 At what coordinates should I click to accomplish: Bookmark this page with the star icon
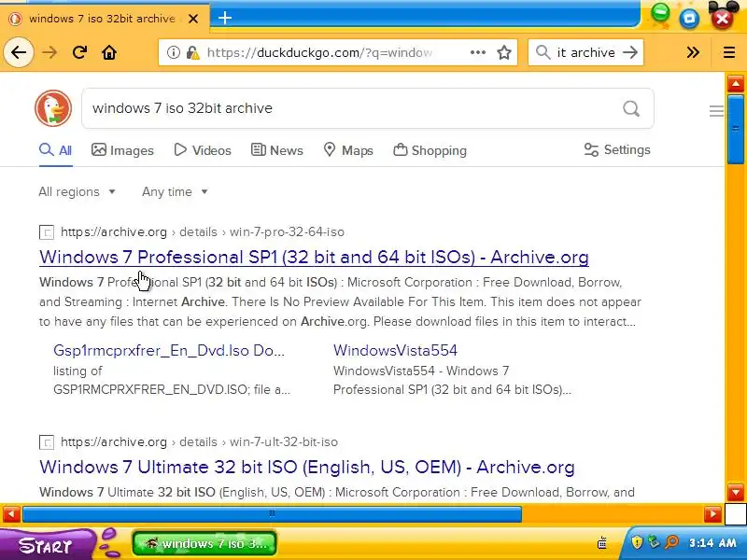[x=504, y=52]
